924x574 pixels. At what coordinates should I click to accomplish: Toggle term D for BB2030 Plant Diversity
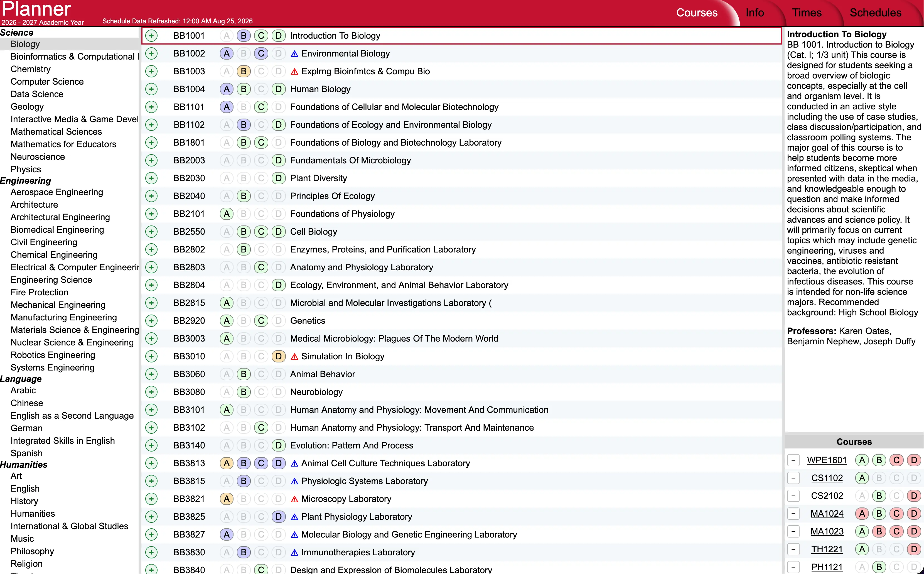pyautogui.click(x=279, y=178)
